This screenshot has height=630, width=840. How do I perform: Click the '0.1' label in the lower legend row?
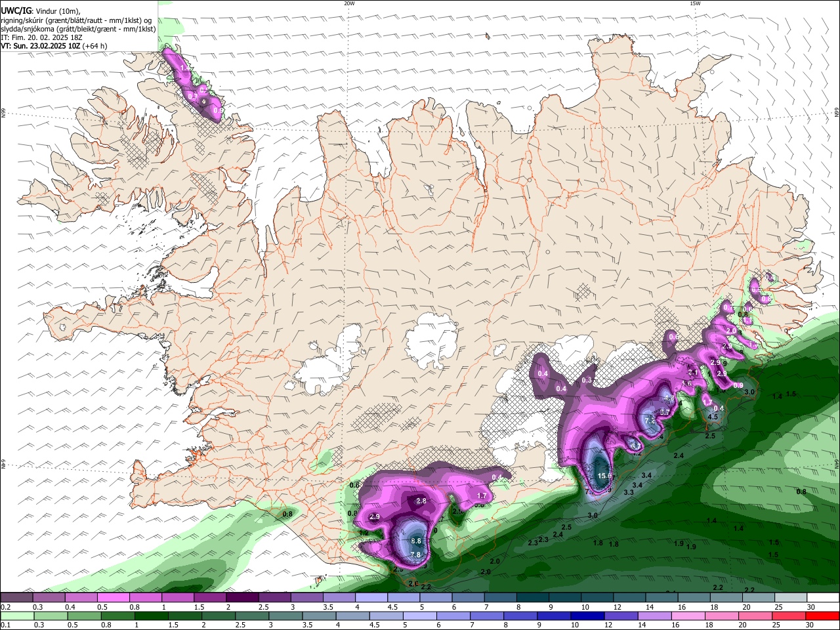coord(5,625)
